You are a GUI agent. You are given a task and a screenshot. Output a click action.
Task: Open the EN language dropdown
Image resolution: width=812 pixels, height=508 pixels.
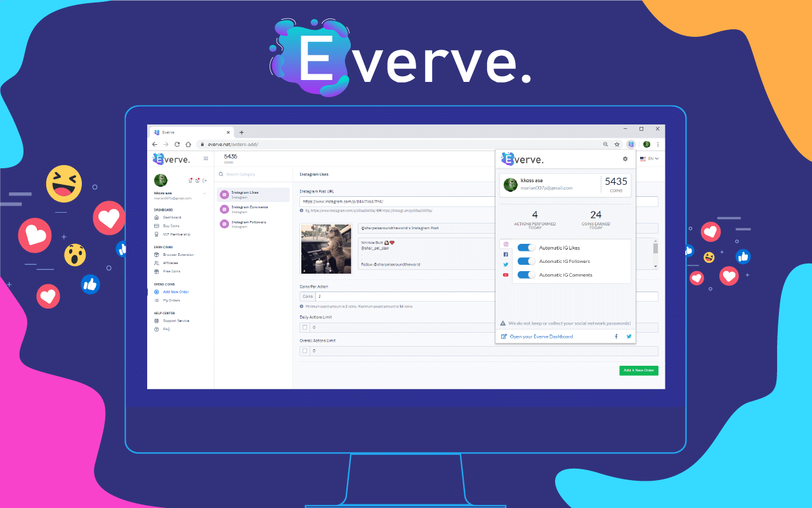coord(650,158)
